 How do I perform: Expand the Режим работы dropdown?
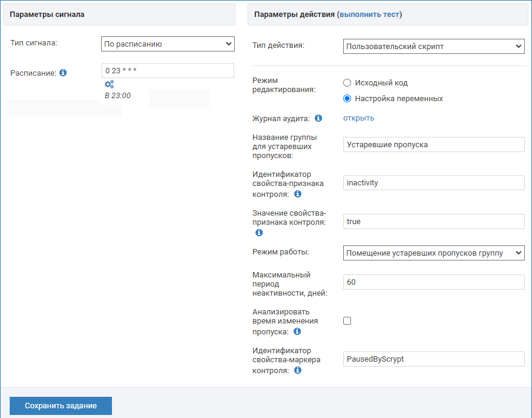pyautogui.click(x=433, y=253)
